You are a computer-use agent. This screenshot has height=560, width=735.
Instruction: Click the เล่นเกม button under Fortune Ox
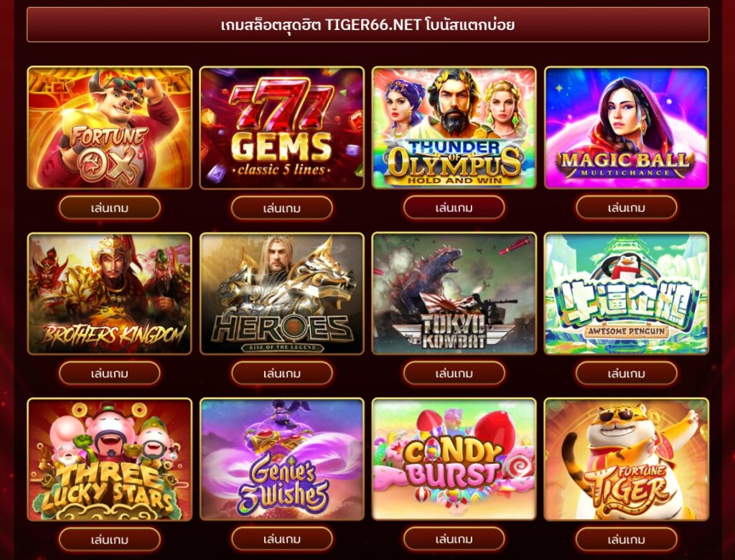click(x=110, y=207)
